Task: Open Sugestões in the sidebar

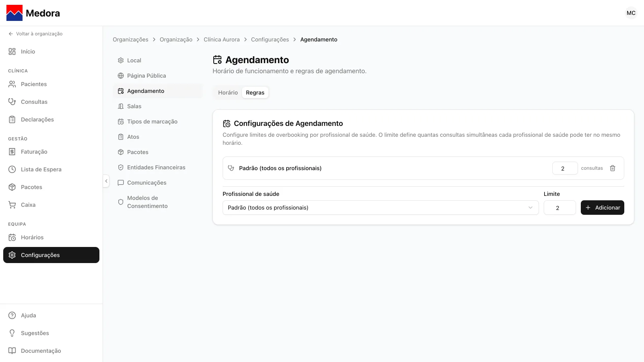Action: (x=51, y=333)
